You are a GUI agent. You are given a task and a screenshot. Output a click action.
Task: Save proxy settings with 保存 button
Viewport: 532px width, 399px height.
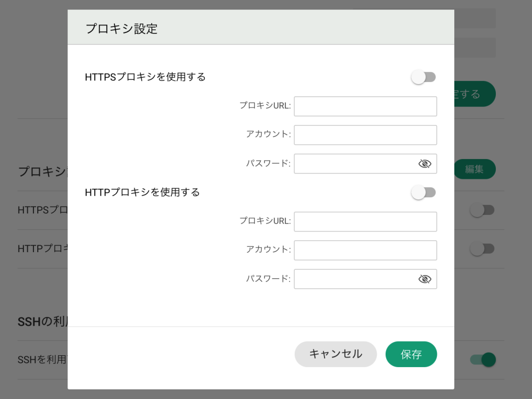point(411,354)
